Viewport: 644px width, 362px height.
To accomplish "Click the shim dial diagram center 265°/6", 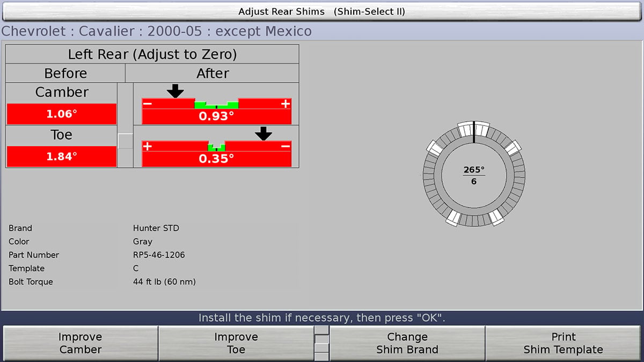I will 474,175.
